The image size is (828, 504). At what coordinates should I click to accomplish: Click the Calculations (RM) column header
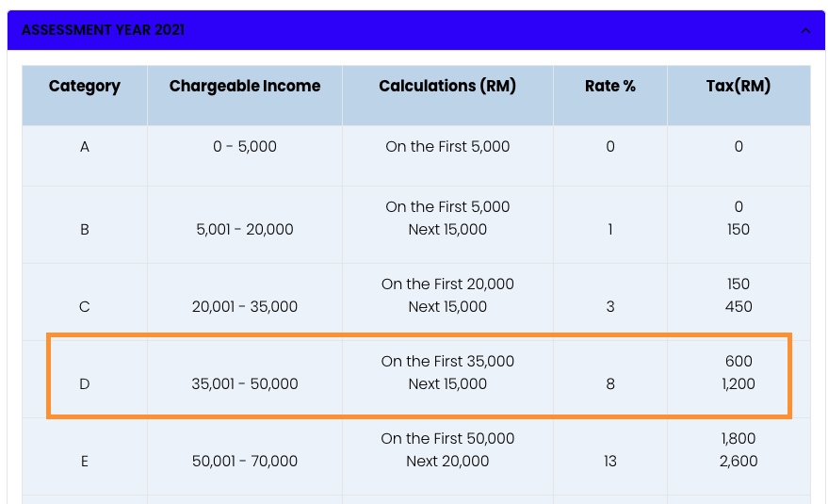pos(447,86)
